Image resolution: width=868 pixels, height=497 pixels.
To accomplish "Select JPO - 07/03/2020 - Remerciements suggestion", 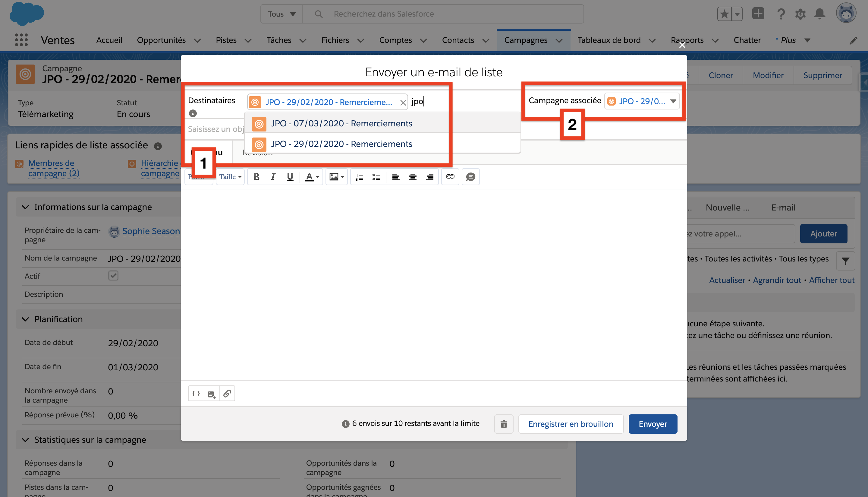I will (x=341, y=124).
